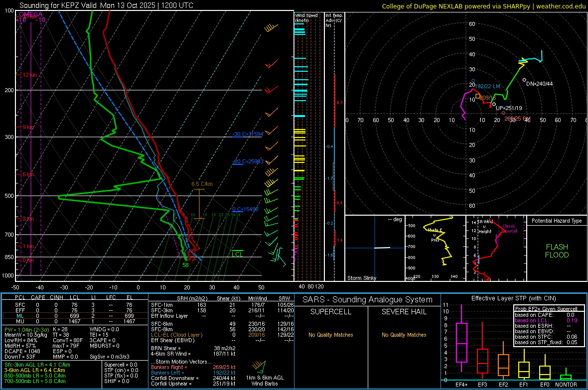
Task: Click the LowRH = 84% value
Action: pyautogui.click(x=20, y=340)
